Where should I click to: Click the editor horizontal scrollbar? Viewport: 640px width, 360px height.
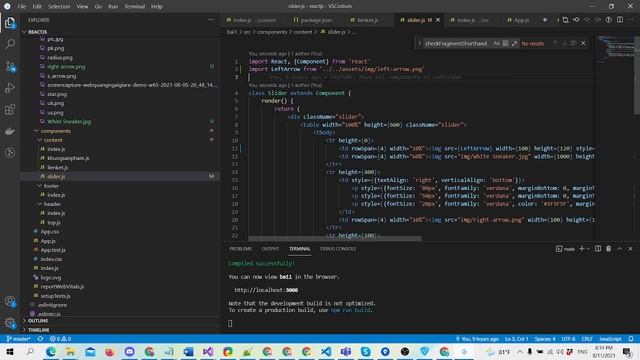(335, 238)
